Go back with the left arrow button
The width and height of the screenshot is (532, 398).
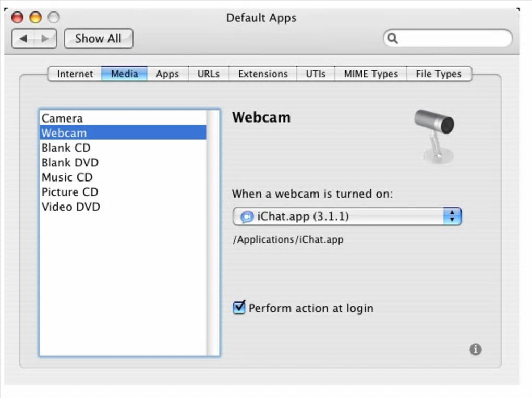(x=23, y=39)
